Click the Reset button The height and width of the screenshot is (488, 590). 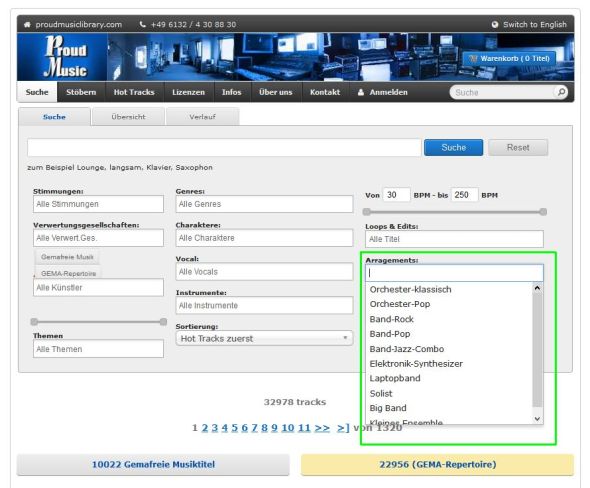(518, 147)
